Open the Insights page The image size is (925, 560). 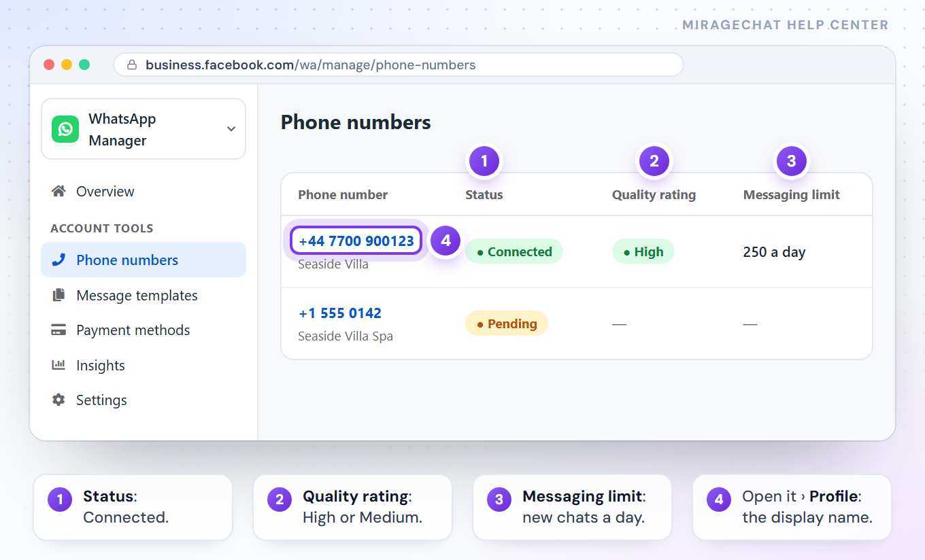click(x=144, y=365)
